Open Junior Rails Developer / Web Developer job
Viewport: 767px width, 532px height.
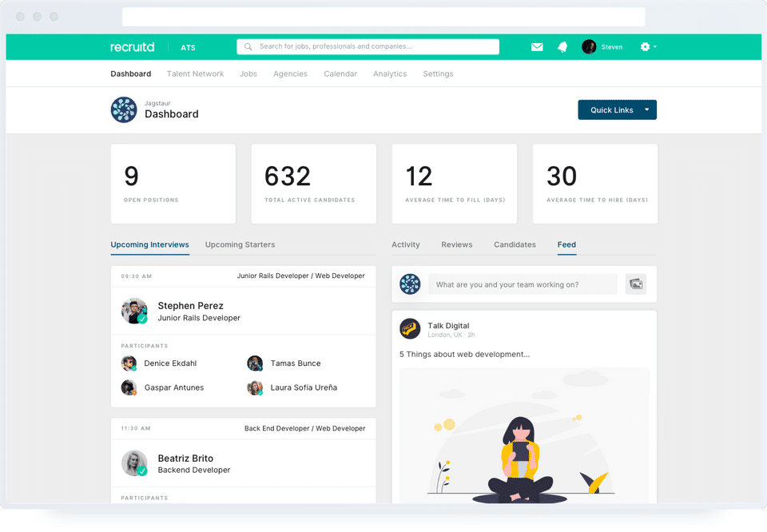point(301,276)
